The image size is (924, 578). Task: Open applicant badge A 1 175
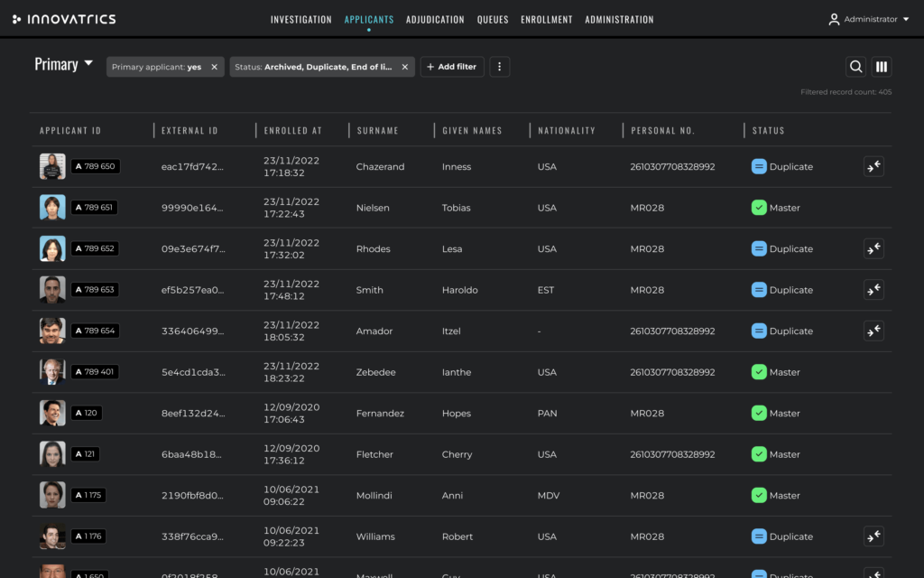[x=88, y=496]
